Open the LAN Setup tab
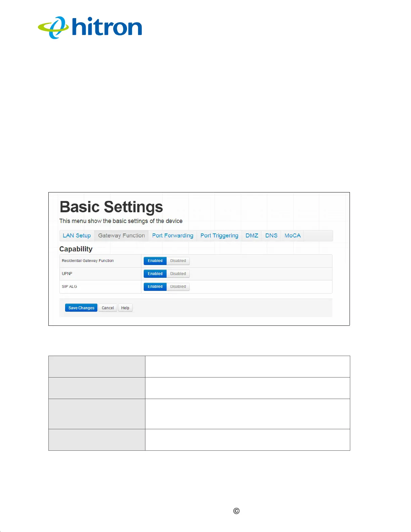The width and height of the screenshot is (411, 532). coord(77,235)
